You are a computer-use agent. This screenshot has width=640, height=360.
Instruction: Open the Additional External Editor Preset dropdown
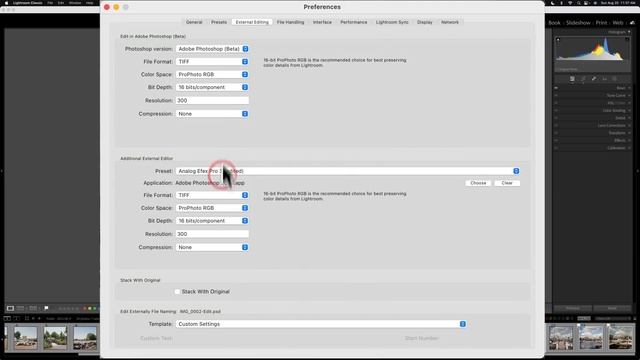point(348,171)
